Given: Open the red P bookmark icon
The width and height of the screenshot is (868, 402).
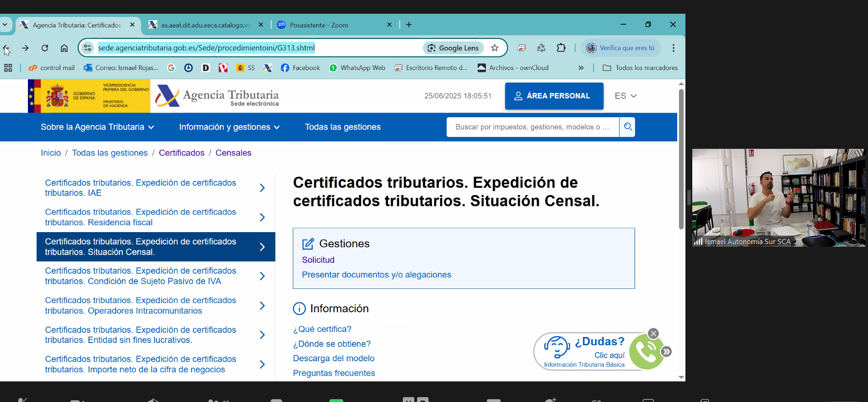Looking at the screenshot, I should click(223, 68).
